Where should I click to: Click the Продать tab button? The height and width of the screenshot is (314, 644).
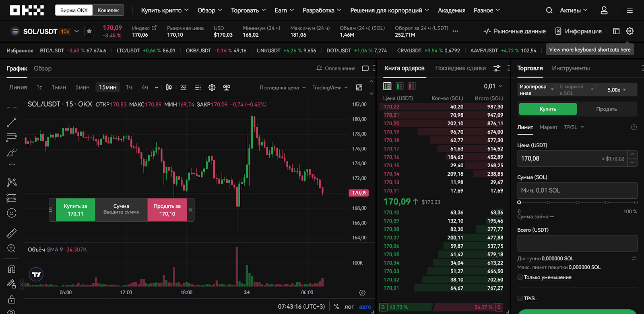click(x=607, y=109)
